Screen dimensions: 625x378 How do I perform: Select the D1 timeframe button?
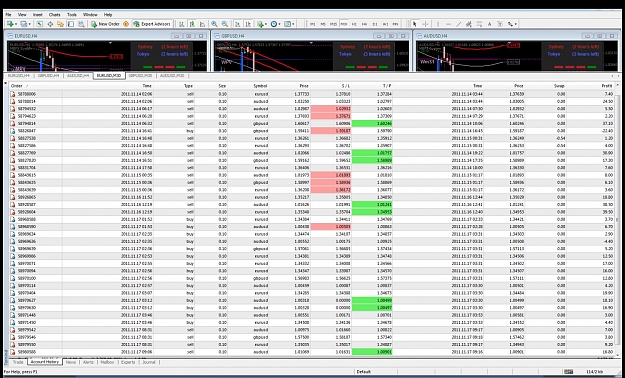[375, 24]
